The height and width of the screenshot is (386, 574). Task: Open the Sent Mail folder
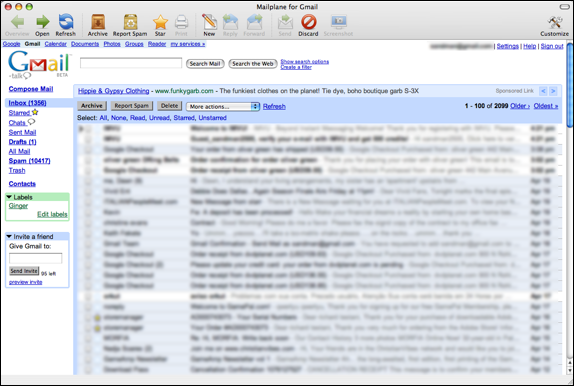pos(22,132)
